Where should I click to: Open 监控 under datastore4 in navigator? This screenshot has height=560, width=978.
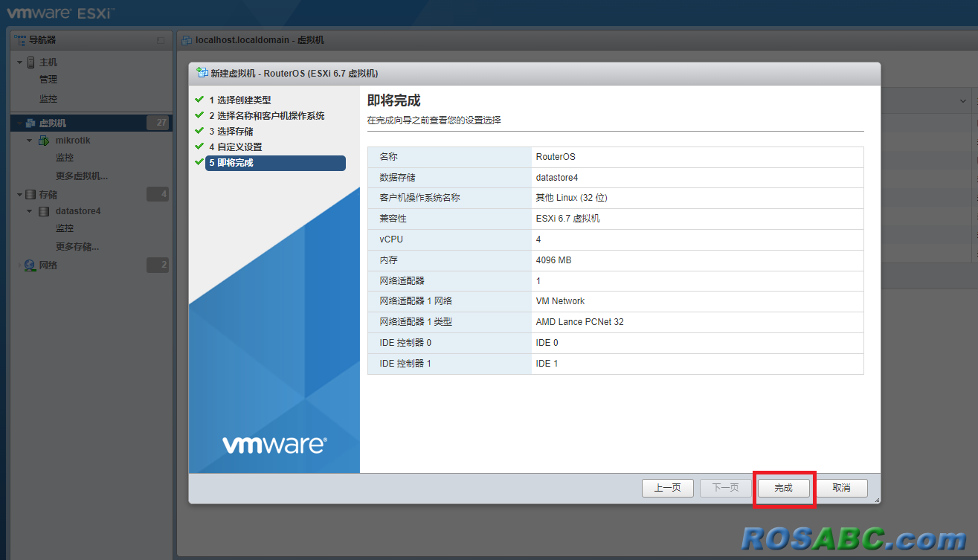click(x=65, y=228)
